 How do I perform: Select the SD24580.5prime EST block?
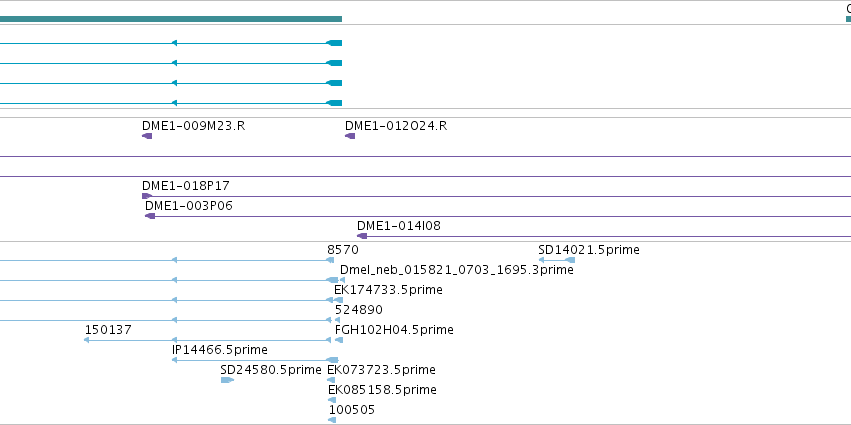[227, 380]
